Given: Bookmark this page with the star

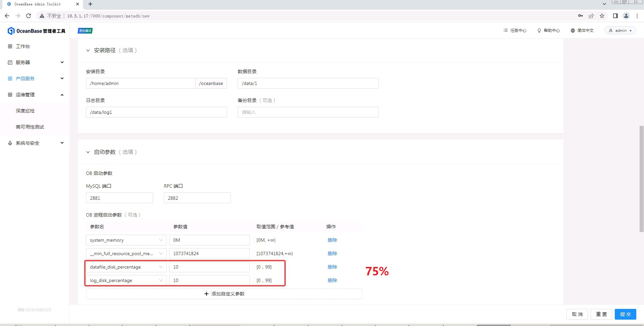Looking at the screenshot, I should (602, 16).
